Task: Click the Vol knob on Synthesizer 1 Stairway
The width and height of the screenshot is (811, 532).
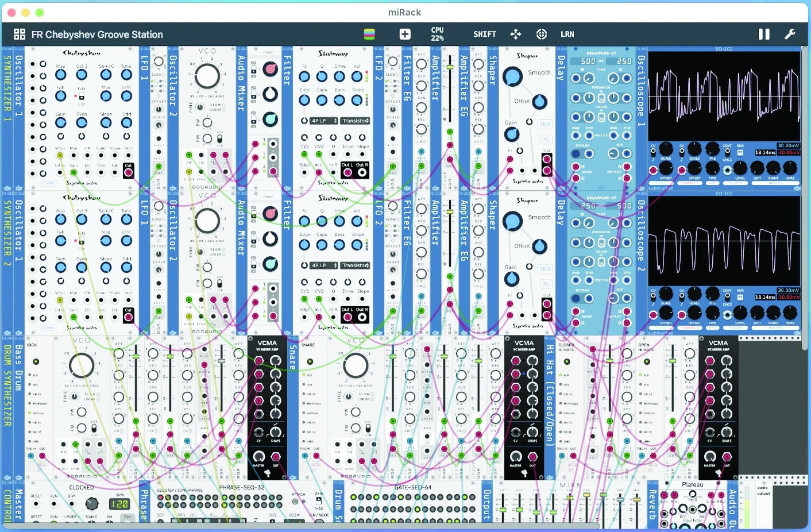Action: pos(357,76)
